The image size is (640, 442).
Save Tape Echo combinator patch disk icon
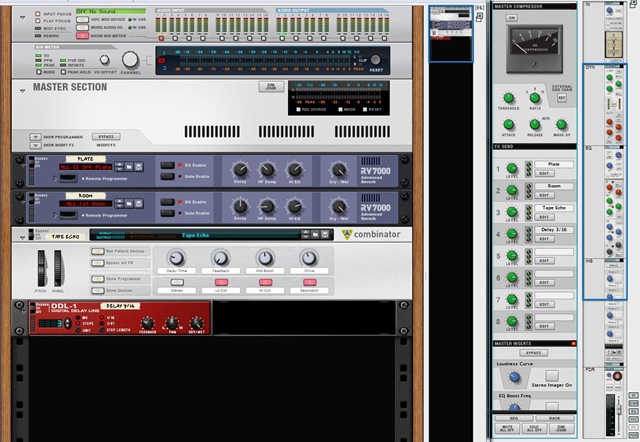click(325, 235)
